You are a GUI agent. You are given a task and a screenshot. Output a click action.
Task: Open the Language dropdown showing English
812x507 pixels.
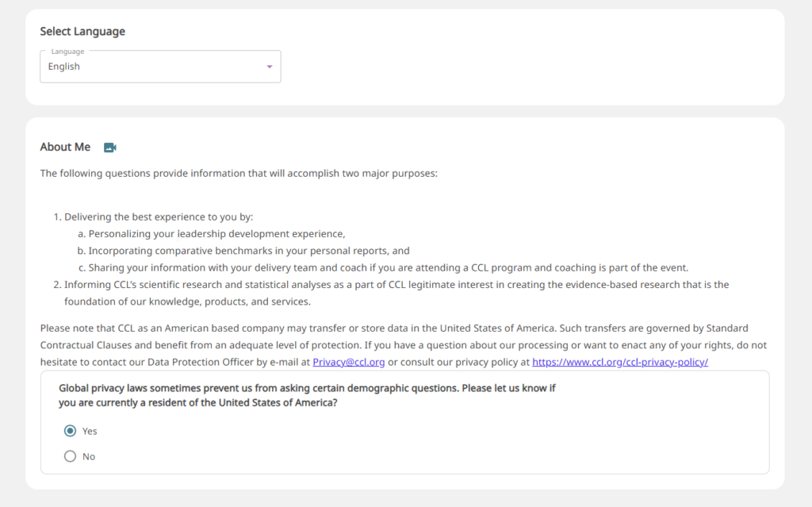[160, 67]
